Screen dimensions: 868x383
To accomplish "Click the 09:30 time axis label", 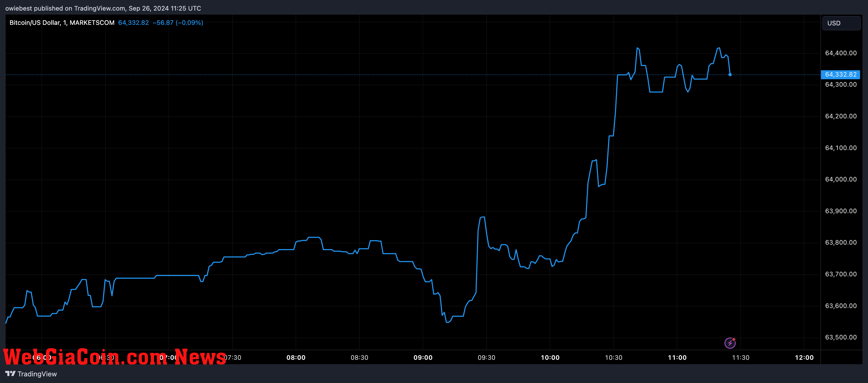I will [487, 357].
